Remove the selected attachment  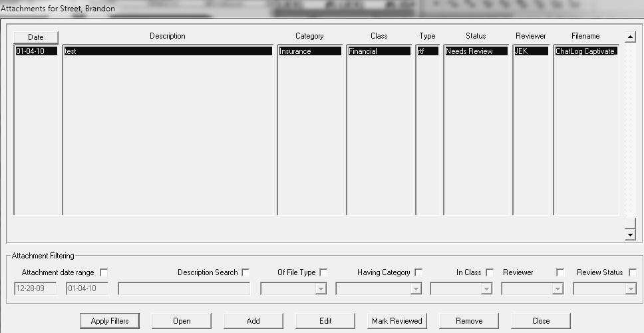[469, 321]
